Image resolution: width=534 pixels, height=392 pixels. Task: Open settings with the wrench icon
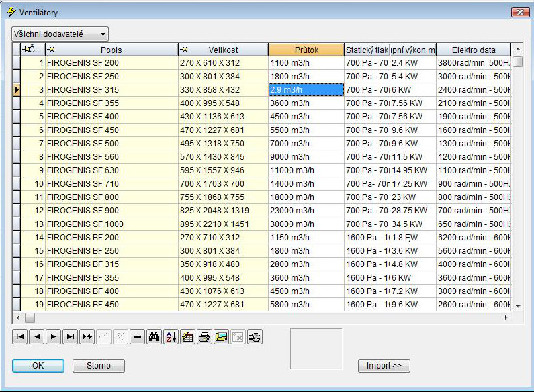pyautogui.click(x=255, y=337)
